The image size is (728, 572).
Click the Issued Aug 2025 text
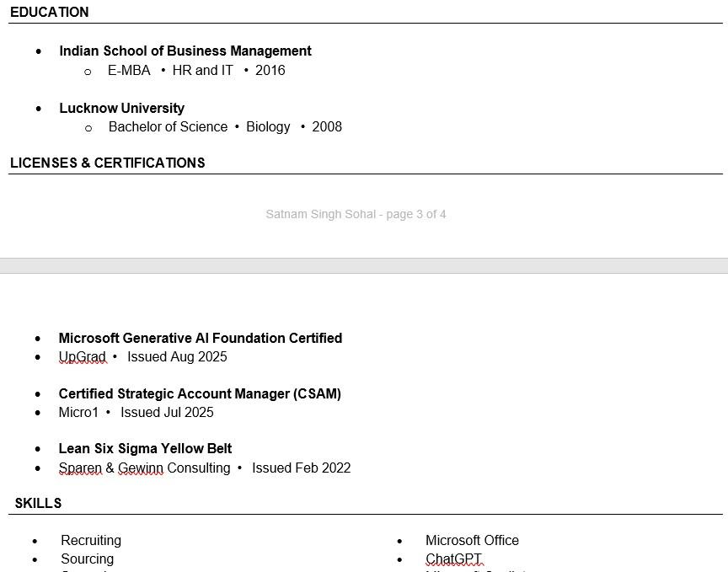point(177,357)
